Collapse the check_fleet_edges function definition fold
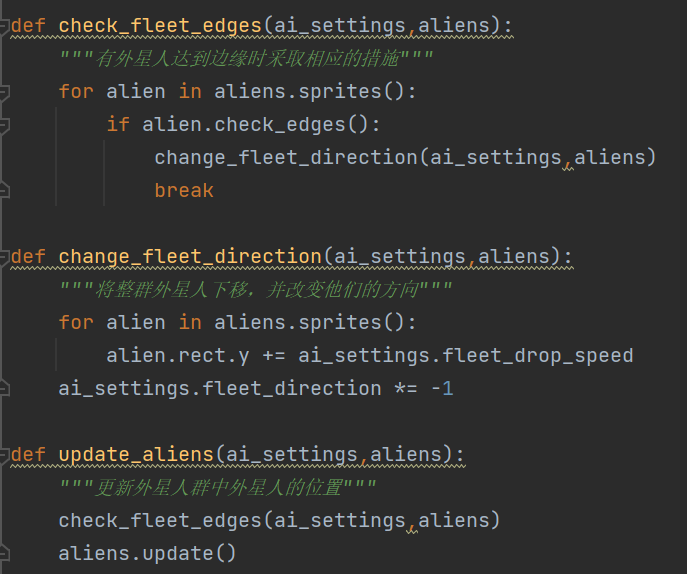687x574 pixels. 4,26
